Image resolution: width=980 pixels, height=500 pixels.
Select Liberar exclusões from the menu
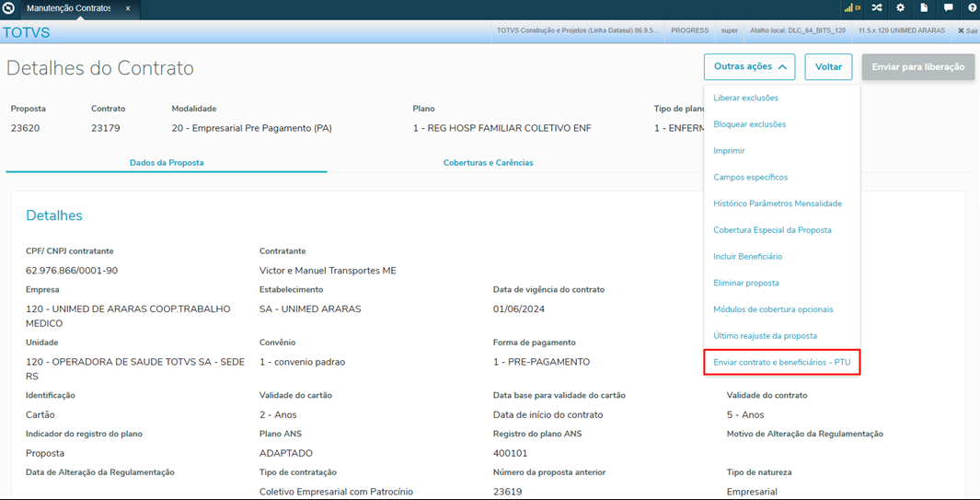[x=745, y=99]
